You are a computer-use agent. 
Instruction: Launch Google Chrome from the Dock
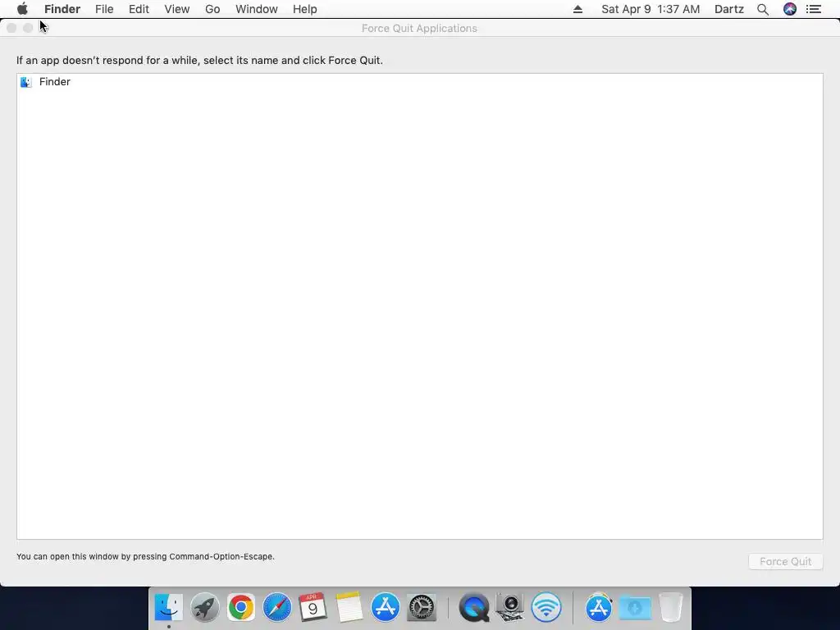241,608
